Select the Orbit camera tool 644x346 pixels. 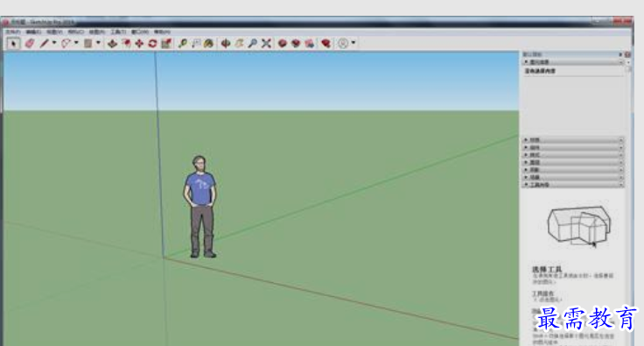click(x=225, y=43)
